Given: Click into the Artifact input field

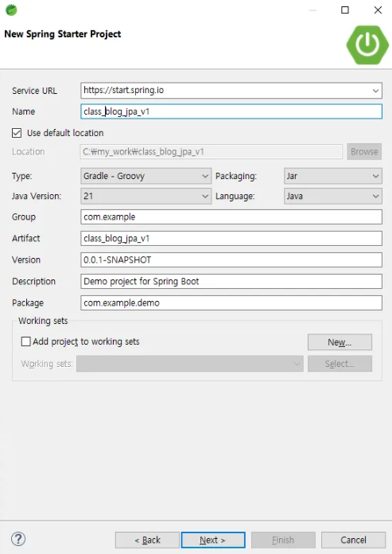Looking at the screenshot, I should tap(231, 239).
